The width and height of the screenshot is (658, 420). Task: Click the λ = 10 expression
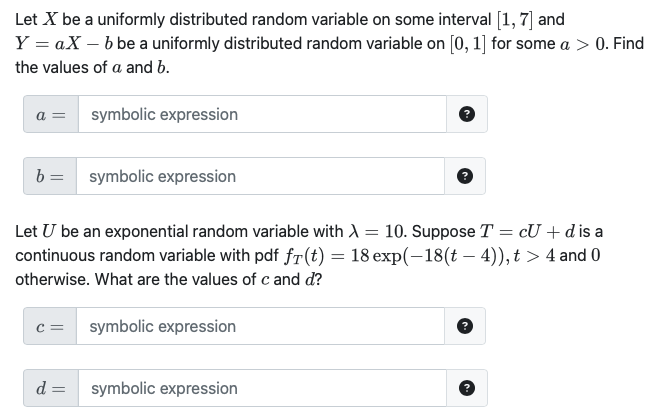click(377, 231)
